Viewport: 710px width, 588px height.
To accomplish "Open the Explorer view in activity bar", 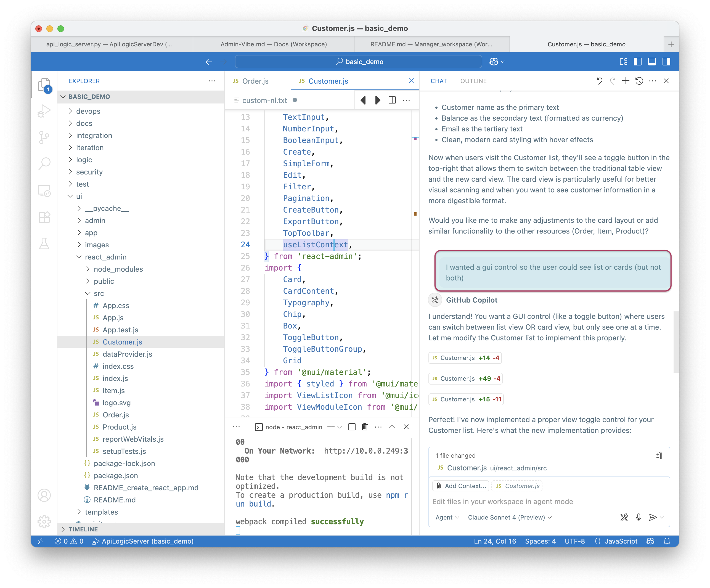I will (44, 85).
